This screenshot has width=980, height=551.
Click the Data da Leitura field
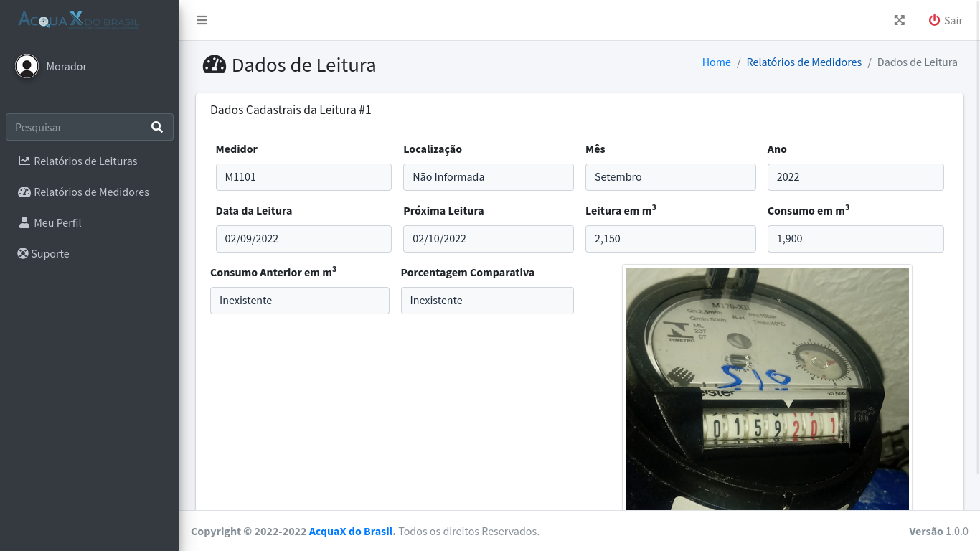[x=303, y=239]
